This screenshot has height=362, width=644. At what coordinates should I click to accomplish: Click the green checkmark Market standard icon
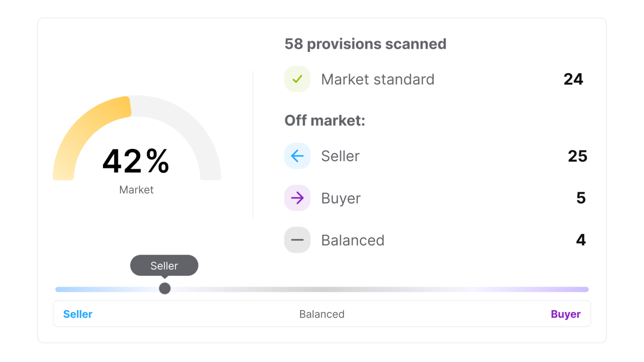pyautogui.click(x=297, y=79)
